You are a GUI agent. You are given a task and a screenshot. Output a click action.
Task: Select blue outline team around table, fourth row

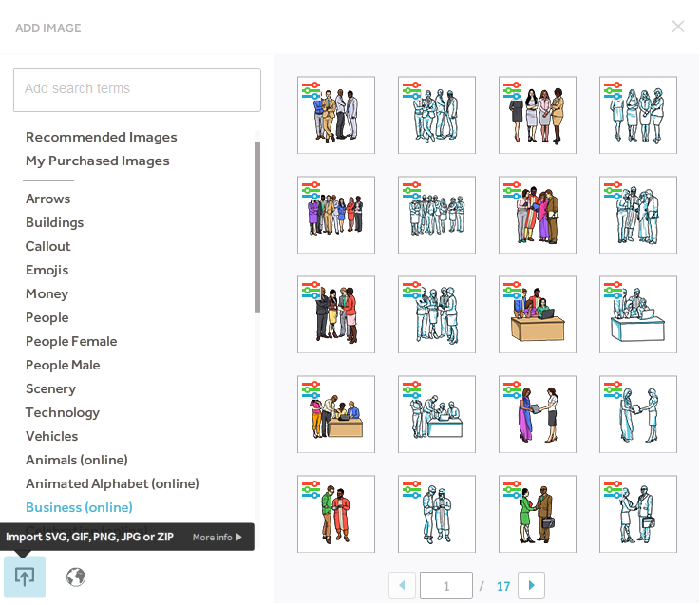437,414
